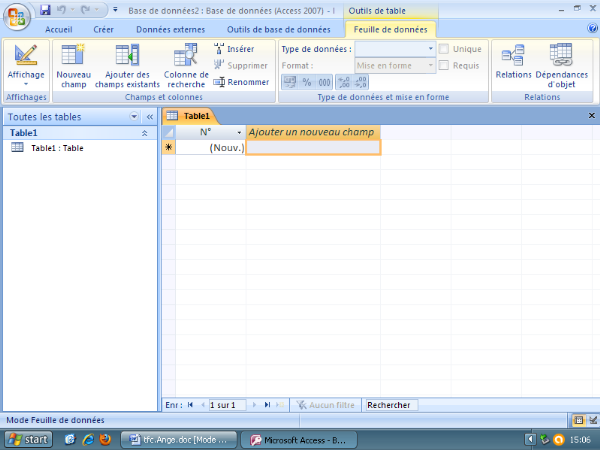Select Table1 : Table in navigation pane
This screenshot has height=450, width=600.
pyautogui.click(x=57, y=148)
